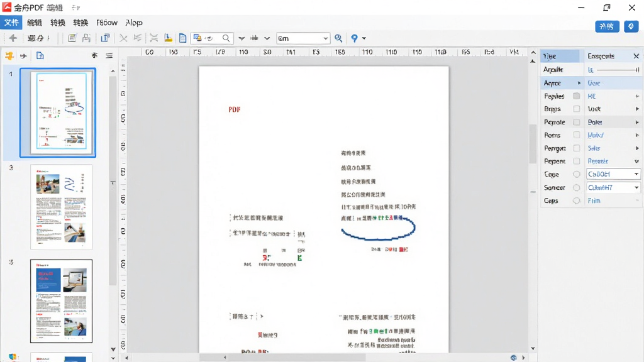Click the magnifier icon in search box
This screenshot has height=362, width=644.
pos(226,38)
